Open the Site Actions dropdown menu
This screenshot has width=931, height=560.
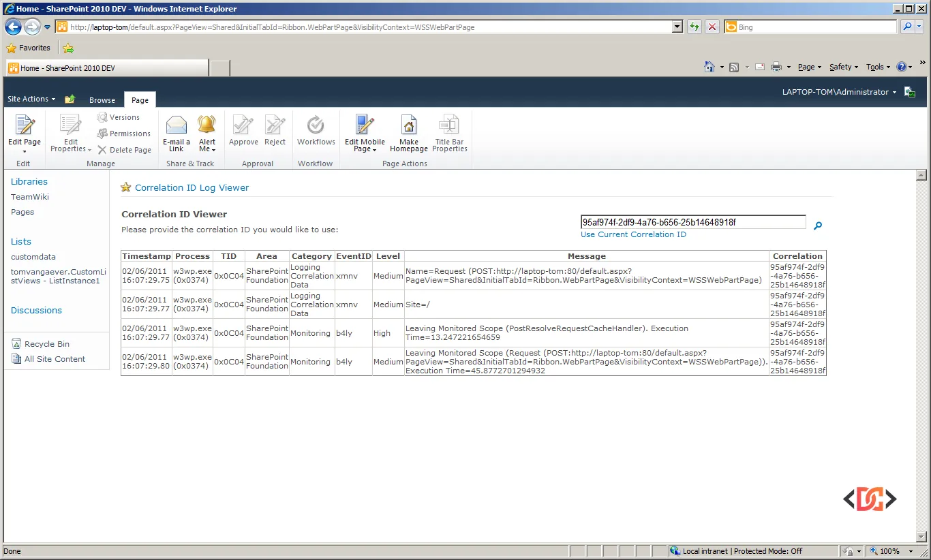[x=31, y=99]
